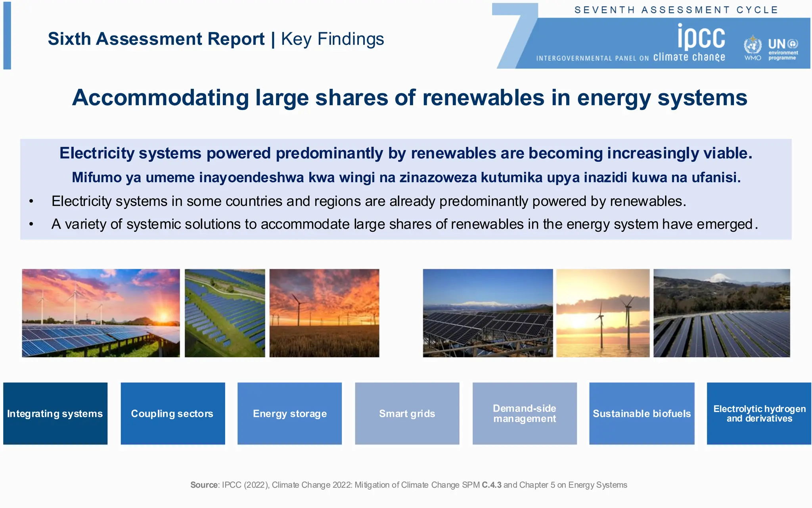Select Electrolytic hydrogen and derivatives box
Screen dimensions: 812x508
tap(759, 413)
